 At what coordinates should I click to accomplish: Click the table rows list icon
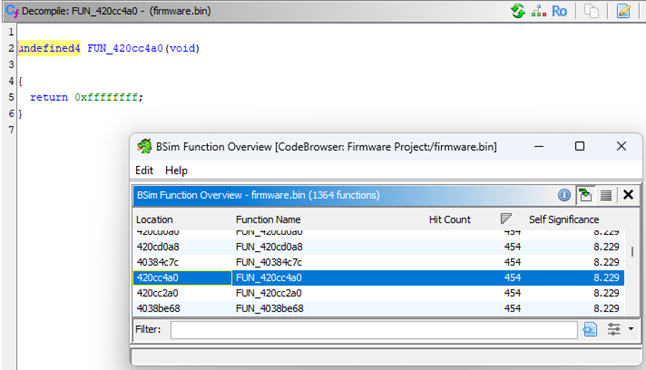pyautogui.click(x=606, y=195)
